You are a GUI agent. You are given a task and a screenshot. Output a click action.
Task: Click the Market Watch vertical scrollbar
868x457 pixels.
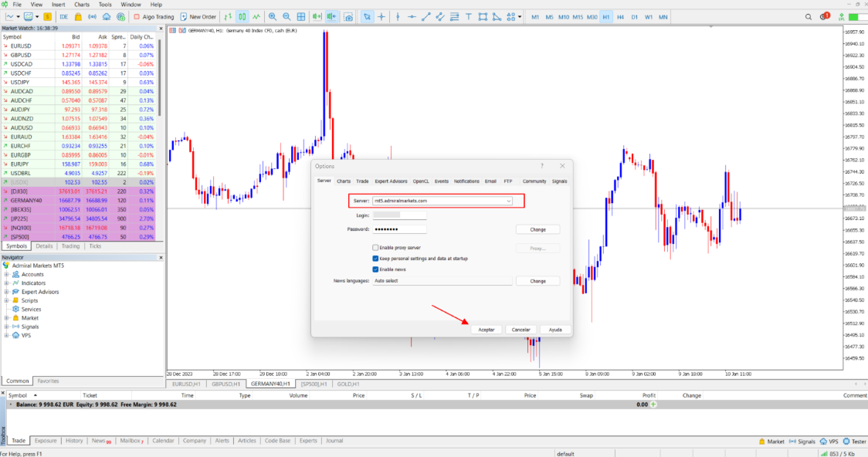point(160,77)
